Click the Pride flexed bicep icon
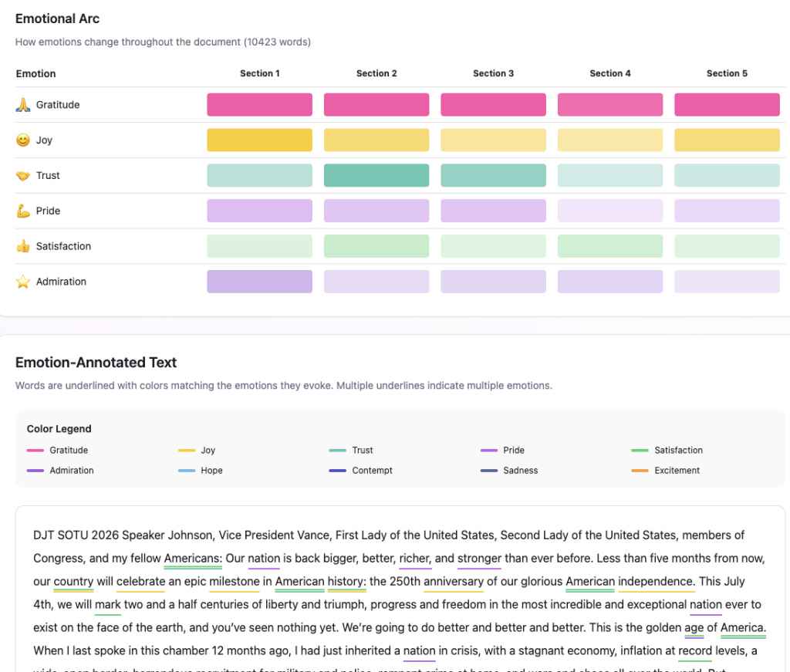Image resolution: width=790 pixels, height=672 pixels. coord(22,211)
